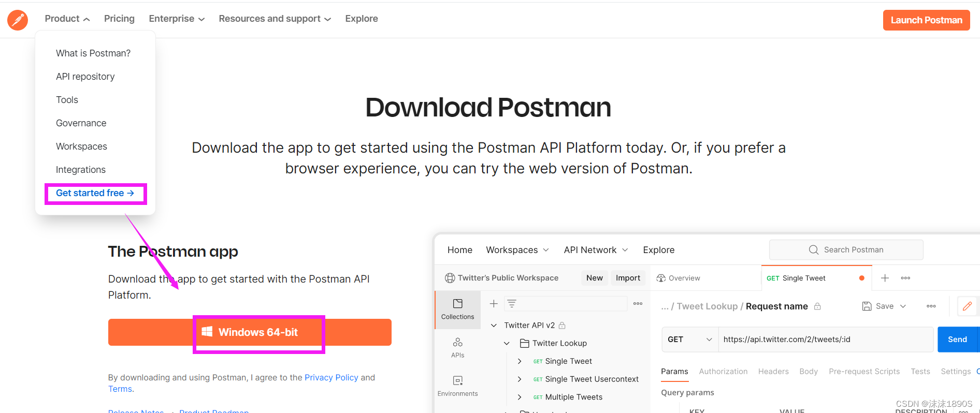Click the plus icon to add new tab
The image size is (980, 413).
click(885, 278)
